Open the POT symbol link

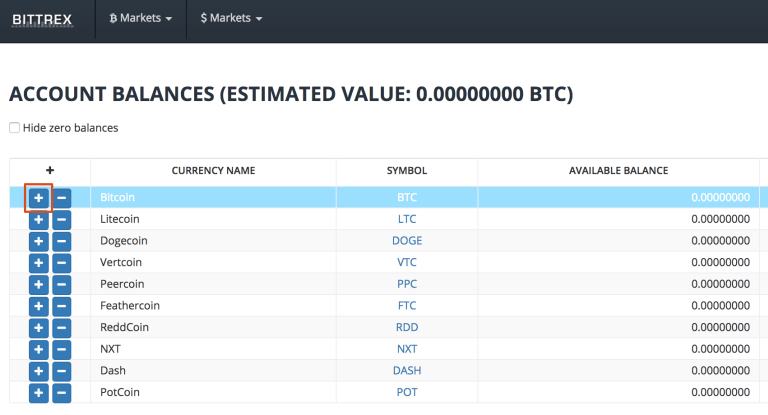pyautogui.click(x=407, y=392)
